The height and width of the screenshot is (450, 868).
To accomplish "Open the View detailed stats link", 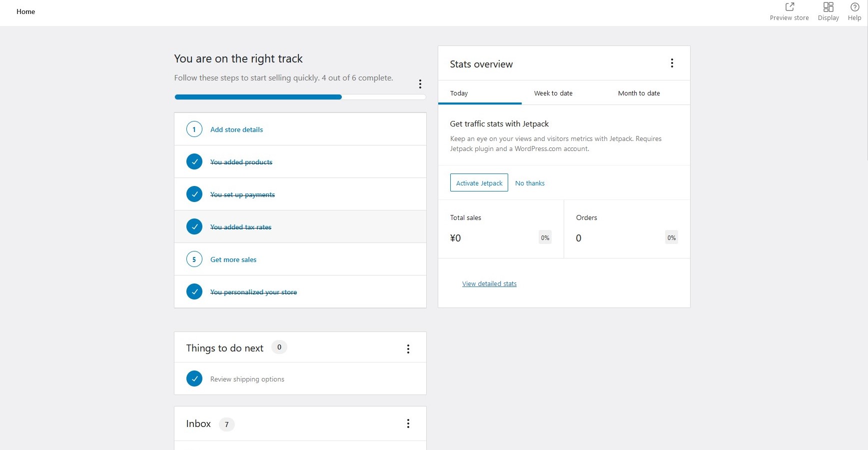I will (489, 284).
